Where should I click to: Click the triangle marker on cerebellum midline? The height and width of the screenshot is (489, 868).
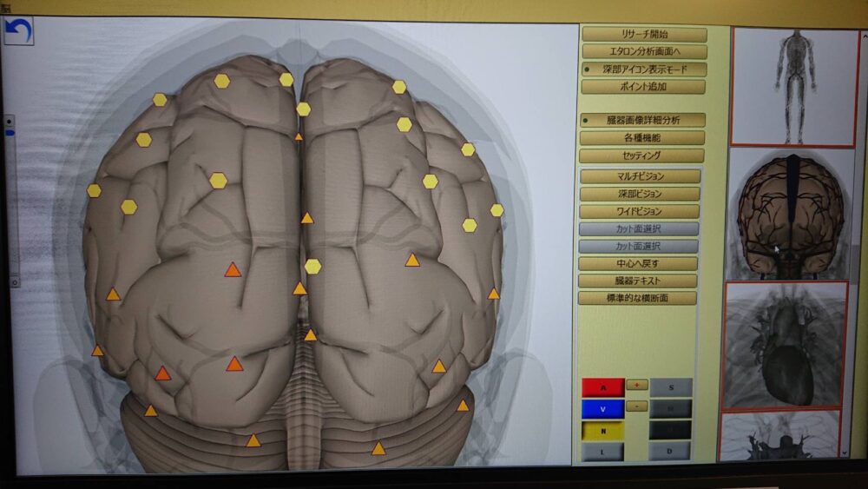[x=311, y=335]
